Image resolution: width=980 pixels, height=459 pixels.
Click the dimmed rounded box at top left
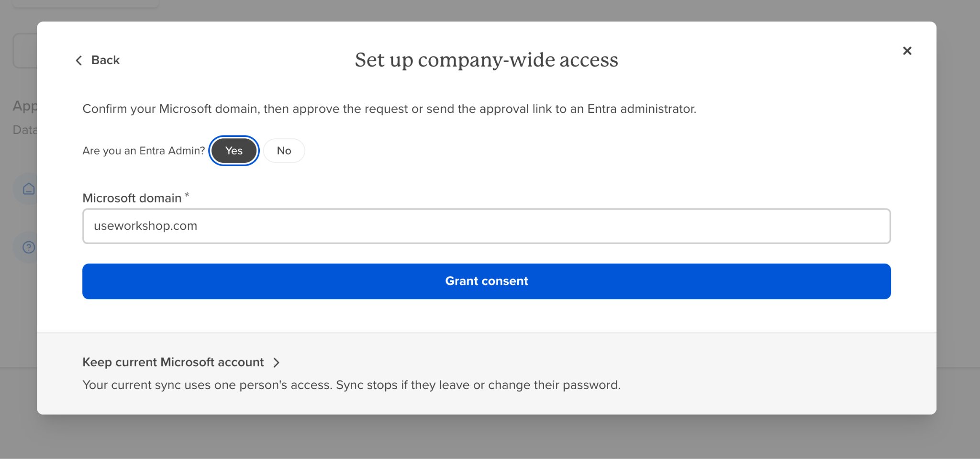[x=25, y=51]
